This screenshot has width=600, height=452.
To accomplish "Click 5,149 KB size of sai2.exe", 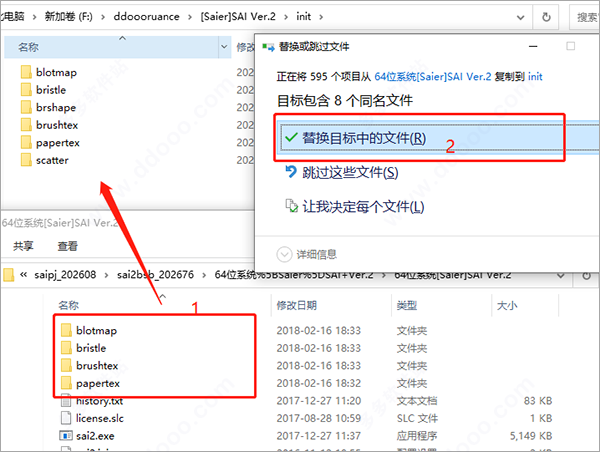I will (531, 436).
